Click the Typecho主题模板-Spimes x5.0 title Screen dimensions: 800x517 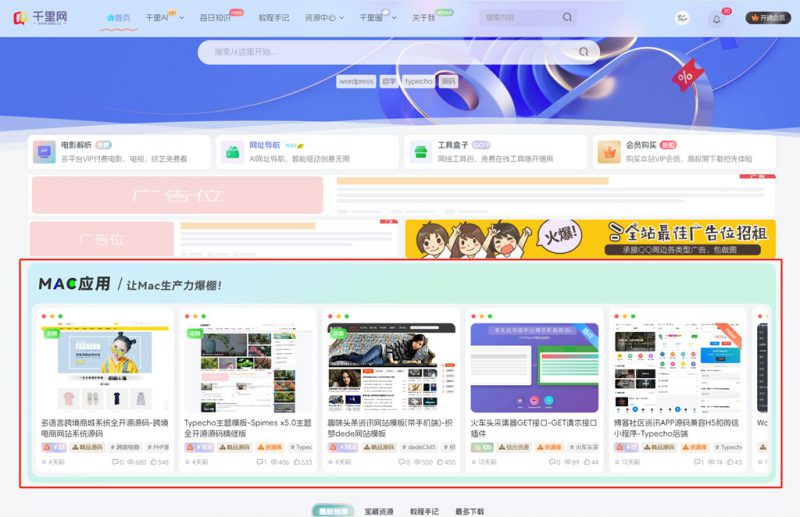click(248, 428)
